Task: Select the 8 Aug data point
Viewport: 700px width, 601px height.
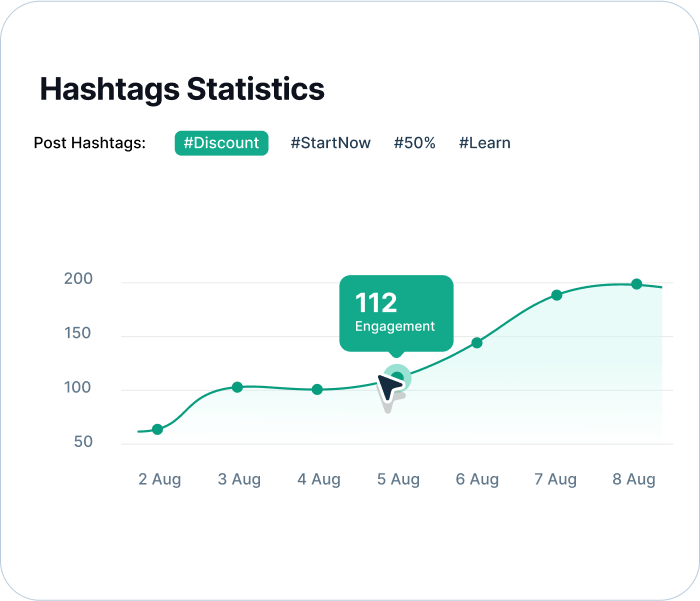Action: tap(636, 284)
